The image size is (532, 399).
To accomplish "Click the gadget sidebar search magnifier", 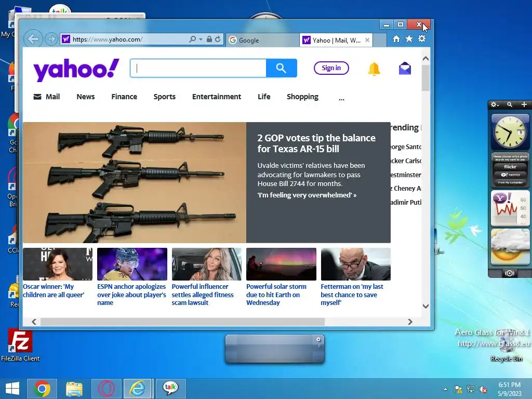I will [510, 104].
